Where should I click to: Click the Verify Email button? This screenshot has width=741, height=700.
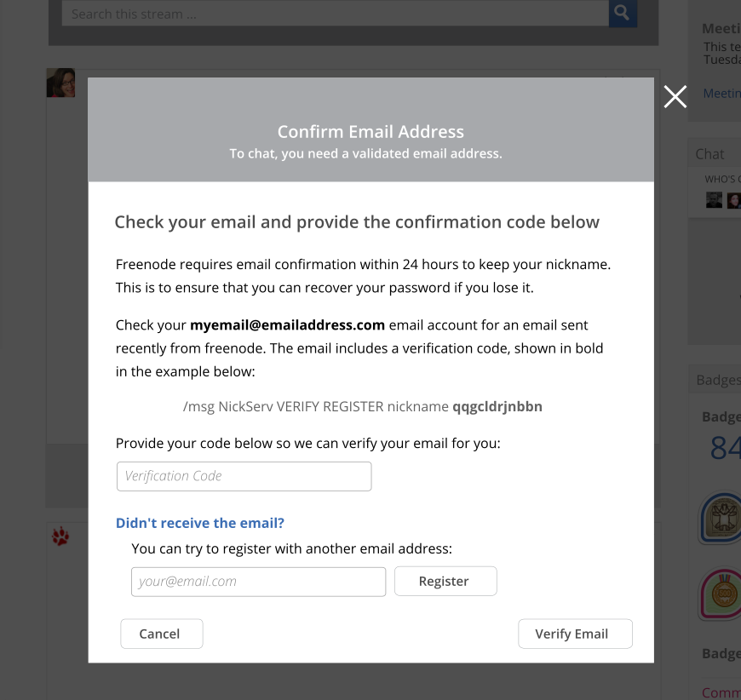[575, 634]
